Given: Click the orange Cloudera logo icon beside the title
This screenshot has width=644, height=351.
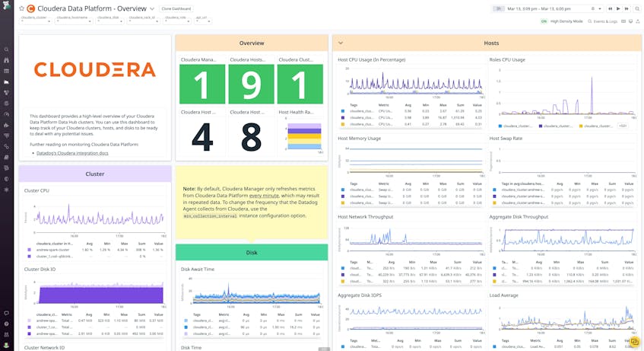Looking at the screenshot, I should 31,8.
